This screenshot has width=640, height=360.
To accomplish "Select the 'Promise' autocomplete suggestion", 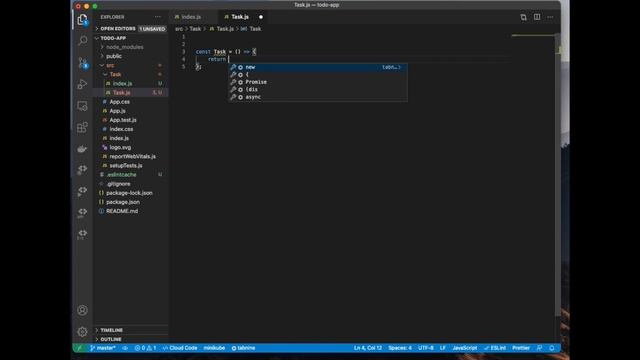I will tap(318, 82).
